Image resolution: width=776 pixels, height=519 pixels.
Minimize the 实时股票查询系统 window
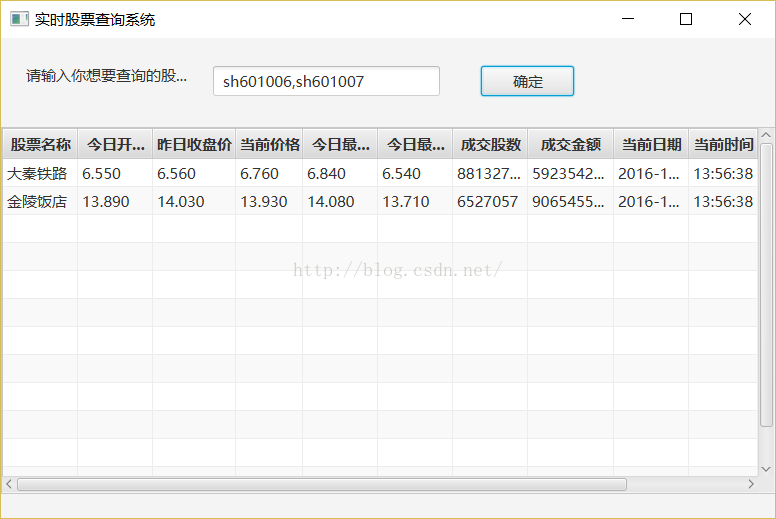pos(628,19)
